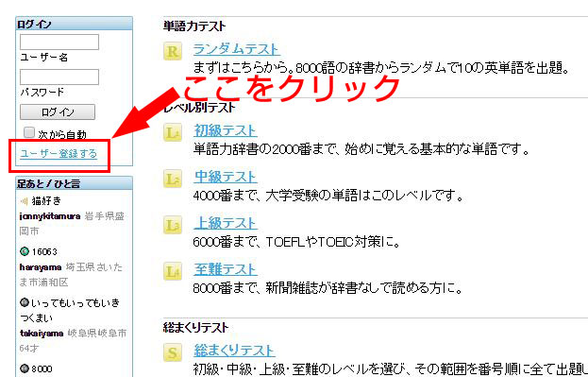Click the green circle beside 16063
Screen dimensions: 588x377
click(x=25, y=251)
